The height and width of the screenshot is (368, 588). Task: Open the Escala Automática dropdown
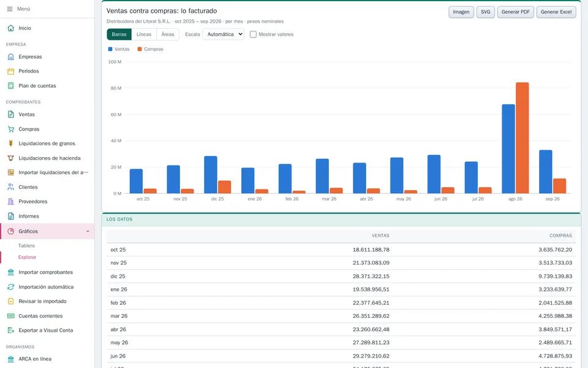click(224, 34)
